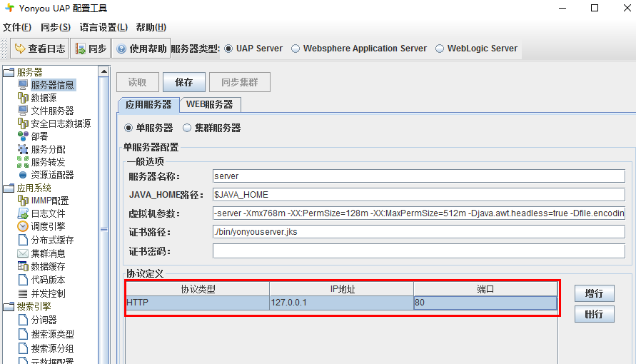
Task: Click the 部署 icon
Action: [x=23, y=136]
